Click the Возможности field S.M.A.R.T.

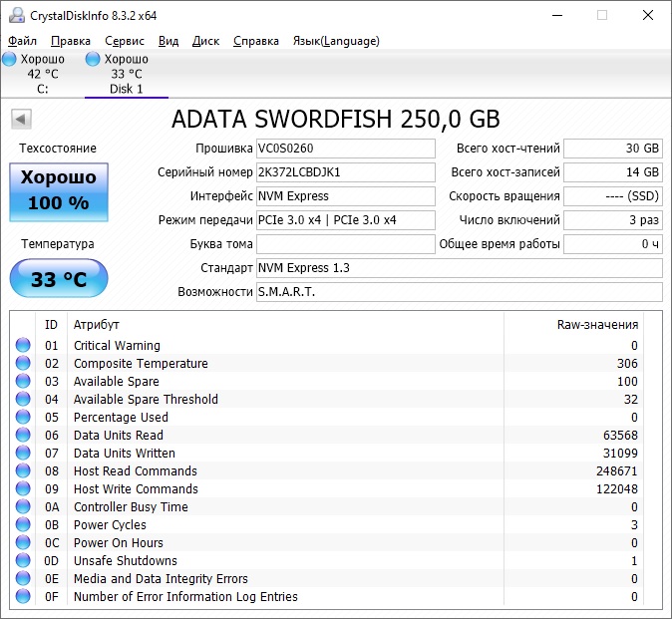click(460, 292)
